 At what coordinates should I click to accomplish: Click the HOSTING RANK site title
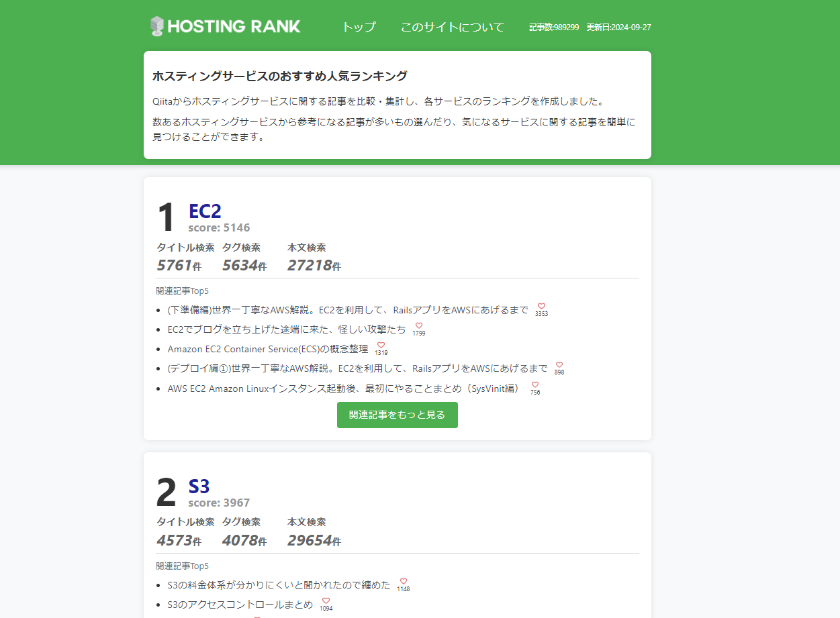[x=234, y=27]
